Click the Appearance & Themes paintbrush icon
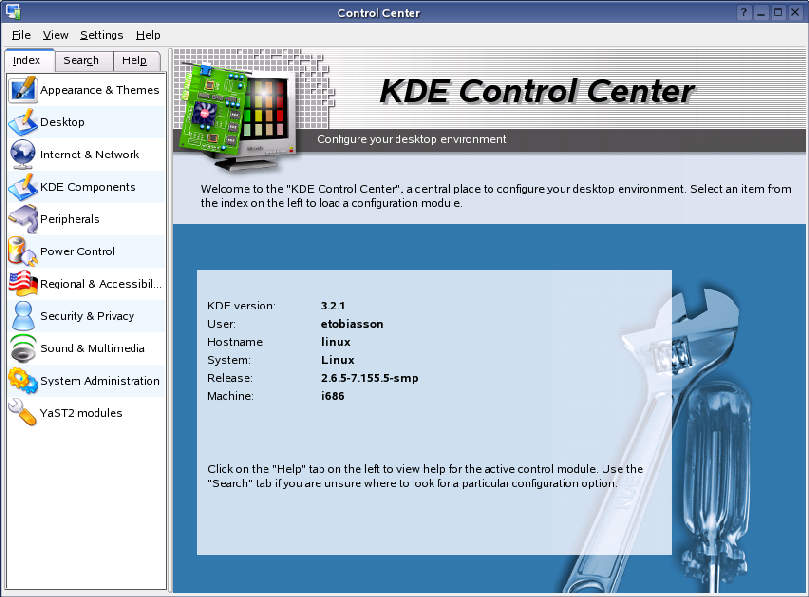 pyautogui.click(x=23, y=89)
